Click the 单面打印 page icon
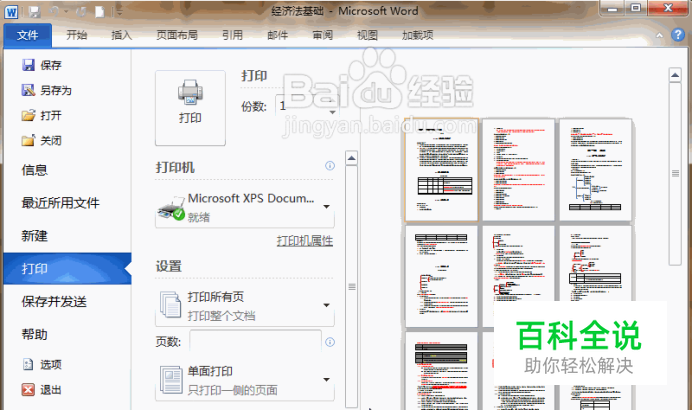692x410 pixels. click(x=171, y=380)
